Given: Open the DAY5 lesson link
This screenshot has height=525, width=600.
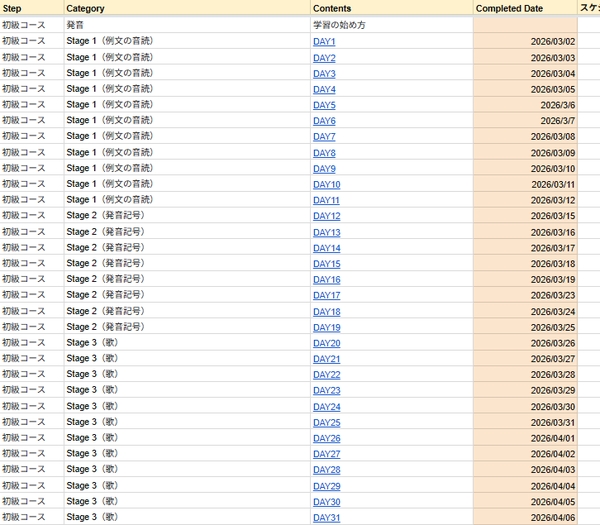Looking at the screenshot, I should [324, 105].
